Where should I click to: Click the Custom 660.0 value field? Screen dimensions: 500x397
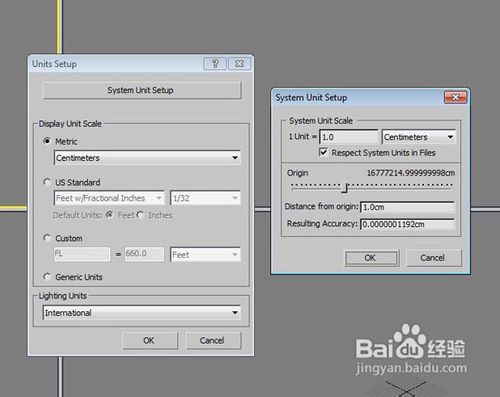click(x=144, y=254)
